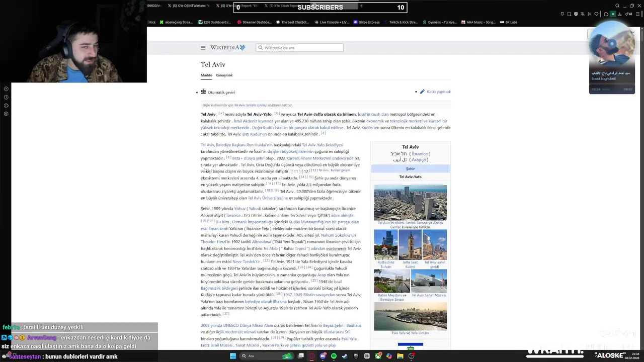Open the İsrail Akdeniz kıyısında link
644x362 pixels.
[x=253, y=121]
